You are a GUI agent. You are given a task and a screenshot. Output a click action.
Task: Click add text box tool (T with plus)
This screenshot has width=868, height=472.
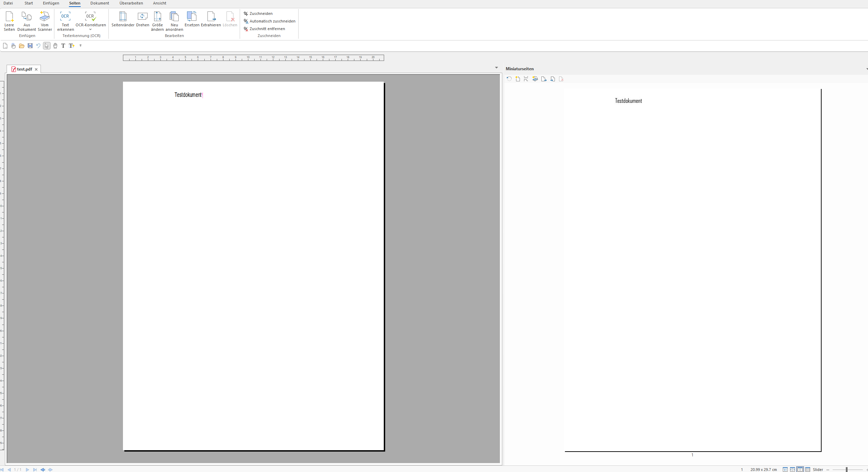(72, 46)
